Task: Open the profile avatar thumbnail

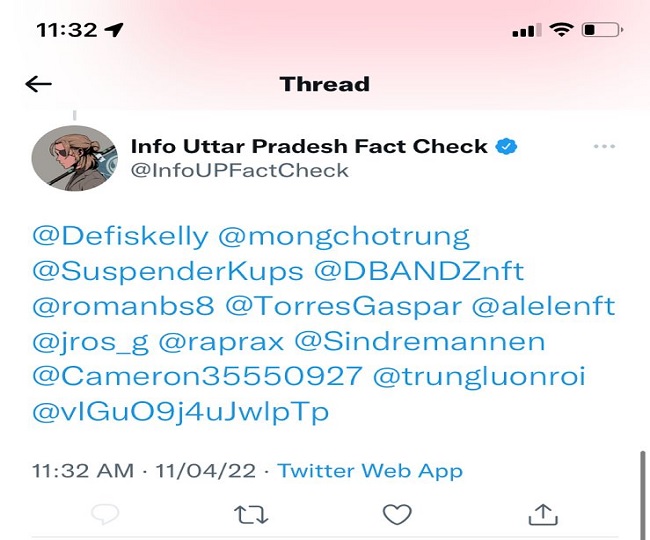Action: tap(73, 158)
